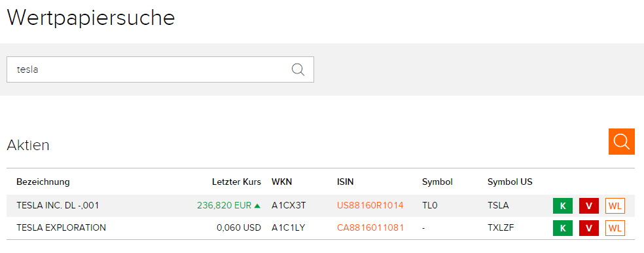
Task: Select the TESLA EXPLORATION row name
Action: (x=62, y=227)
